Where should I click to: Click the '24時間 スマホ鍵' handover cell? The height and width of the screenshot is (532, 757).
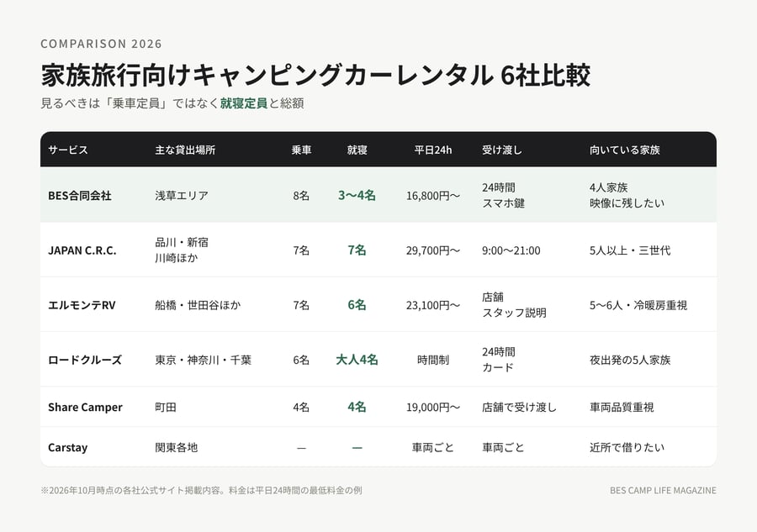click(504, 195)
